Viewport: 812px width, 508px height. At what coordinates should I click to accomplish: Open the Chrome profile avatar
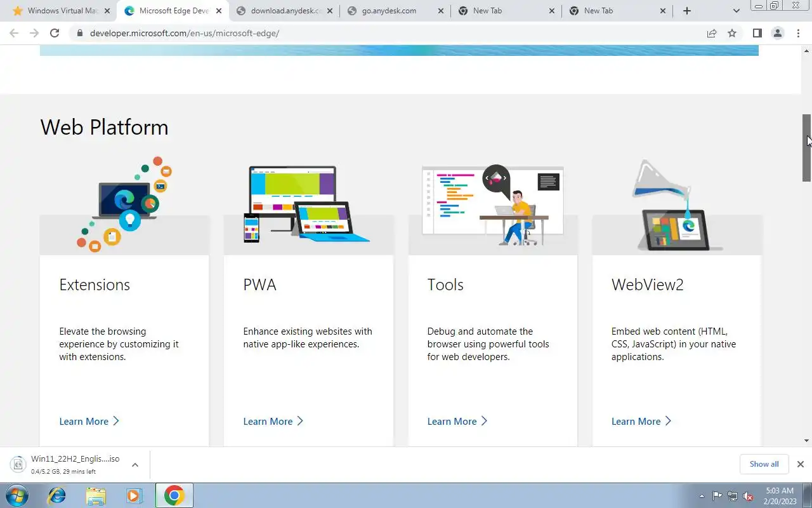(777, 33)
